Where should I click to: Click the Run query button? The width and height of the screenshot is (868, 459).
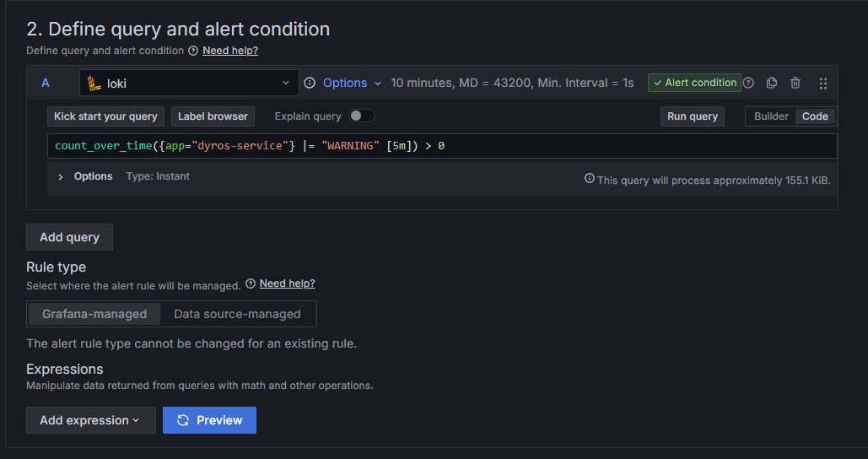693,116
